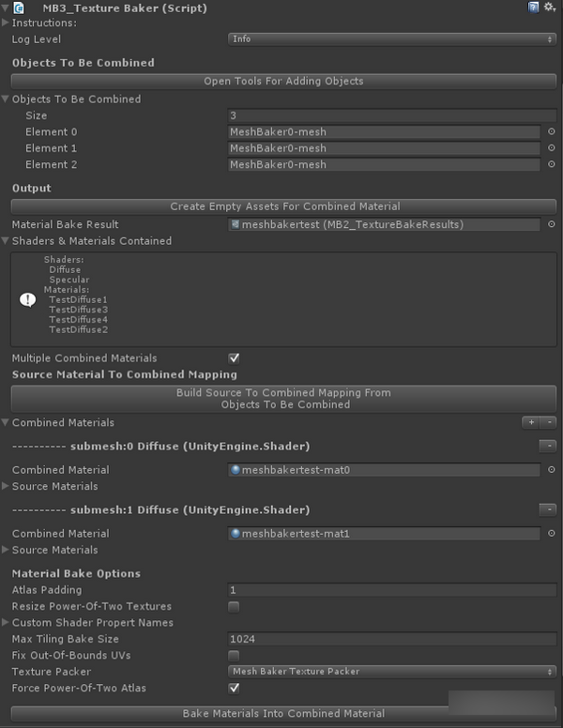
Task: Remove submesh:0 with its minus button
Action: (546, 446)
